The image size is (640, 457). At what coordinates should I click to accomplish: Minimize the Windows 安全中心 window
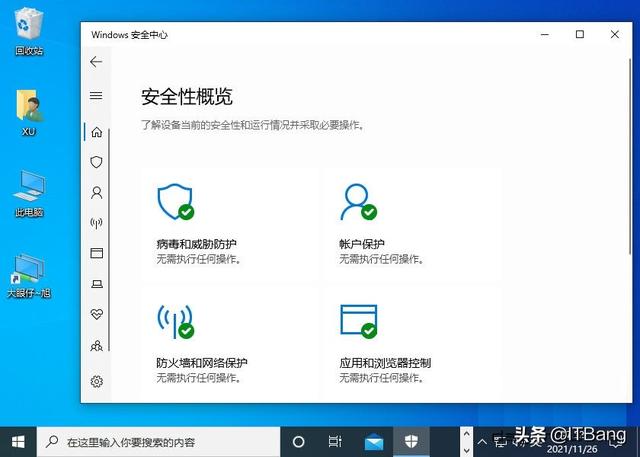pyautogui.click(x=544, y=35)
